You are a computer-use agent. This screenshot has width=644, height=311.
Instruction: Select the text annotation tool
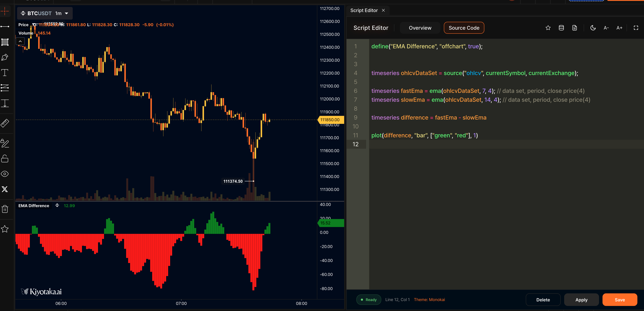pos(5,73)
